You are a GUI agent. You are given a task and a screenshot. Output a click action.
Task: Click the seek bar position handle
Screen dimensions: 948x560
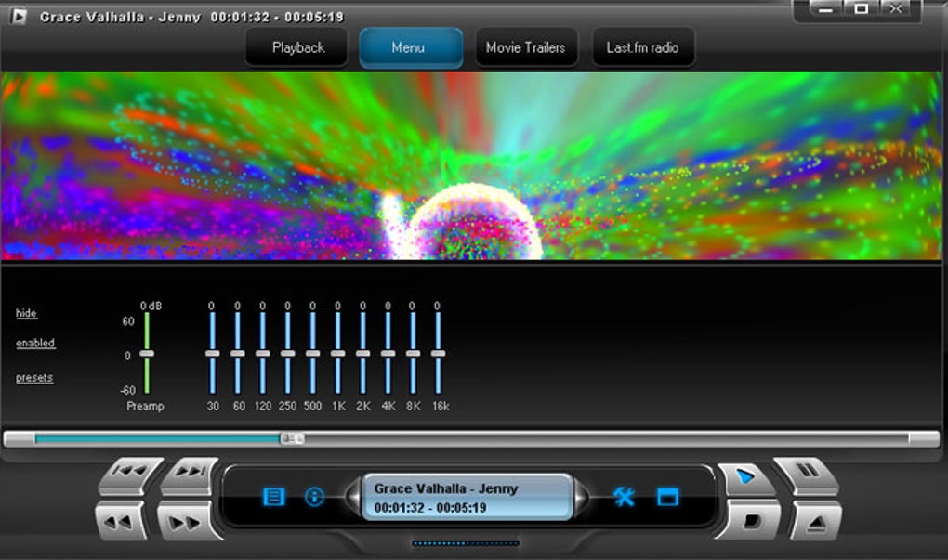(x=292, y=438)
